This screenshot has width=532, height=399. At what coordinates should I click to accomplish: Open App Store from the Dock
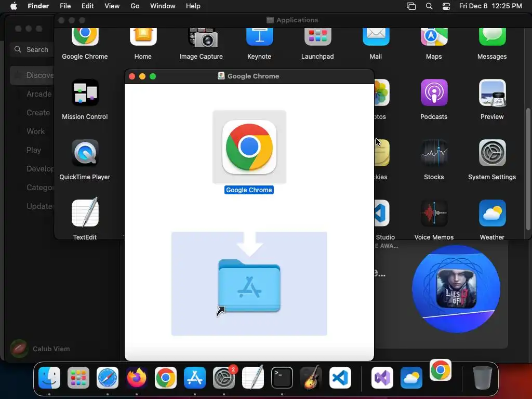(x=195, y=378)
